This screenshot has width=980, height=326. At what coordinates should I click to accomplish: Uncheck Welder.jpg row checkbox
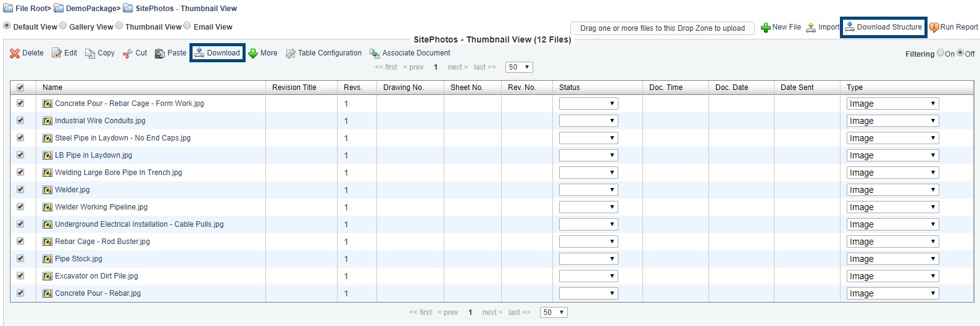pos(20,190)
